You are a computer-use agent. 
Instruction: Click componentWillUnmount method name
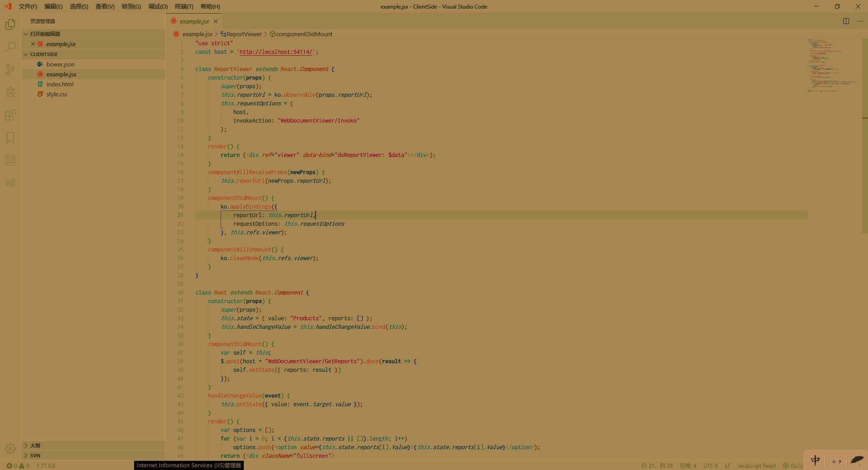coord(240,250)
